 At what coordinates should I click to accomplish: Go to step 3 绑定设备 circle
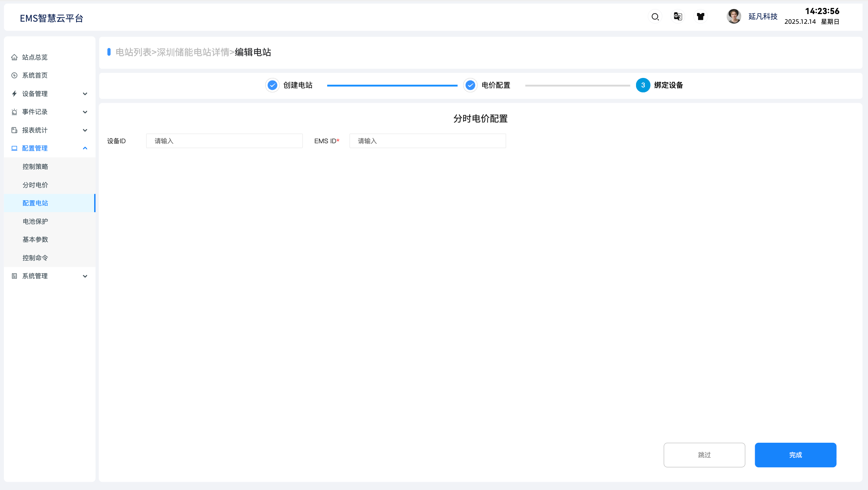click(643, 86)
